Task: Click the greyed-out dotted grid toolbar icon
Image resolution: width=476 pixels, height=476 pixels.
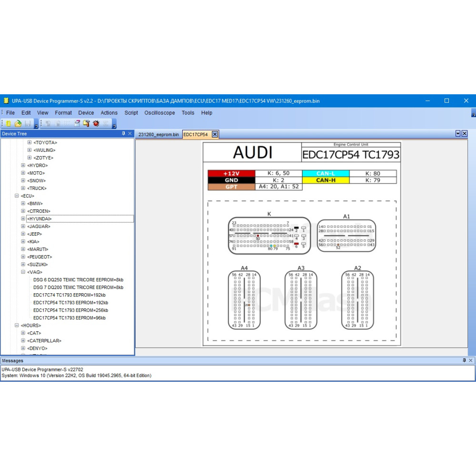Action: [67, 124]
